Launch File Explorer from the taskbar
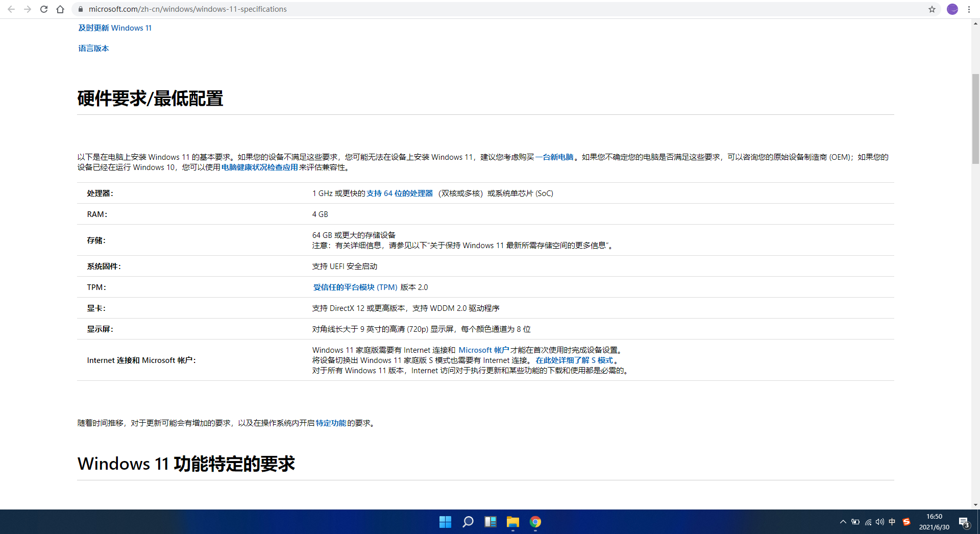Screen dimensions: 980x534 coord(512,522)
